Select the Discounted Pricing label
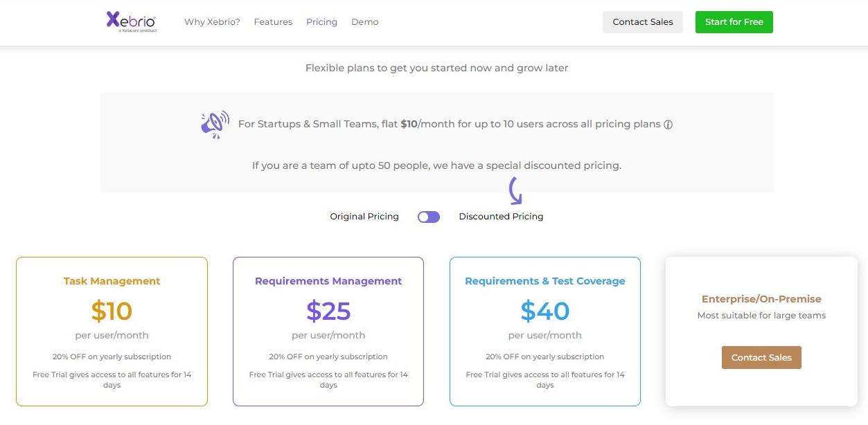The image size is (868, 425). point(501,217)
